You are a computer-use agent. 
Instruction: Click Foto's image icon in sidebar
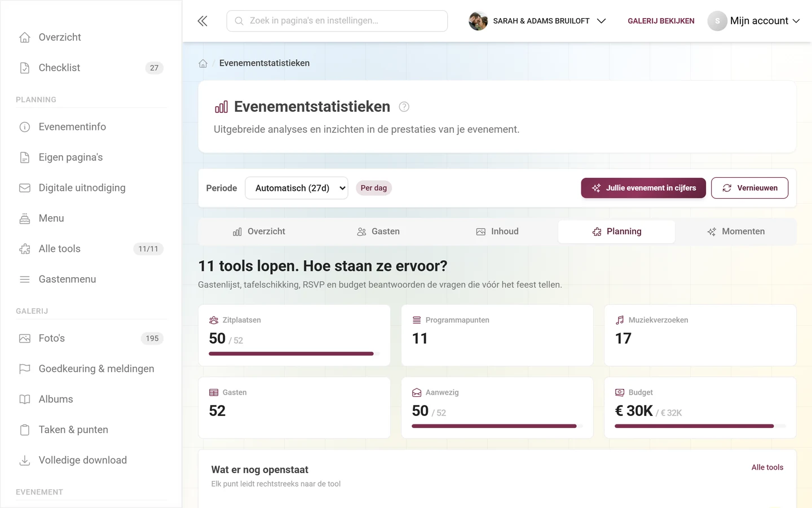tap(25, 339)
